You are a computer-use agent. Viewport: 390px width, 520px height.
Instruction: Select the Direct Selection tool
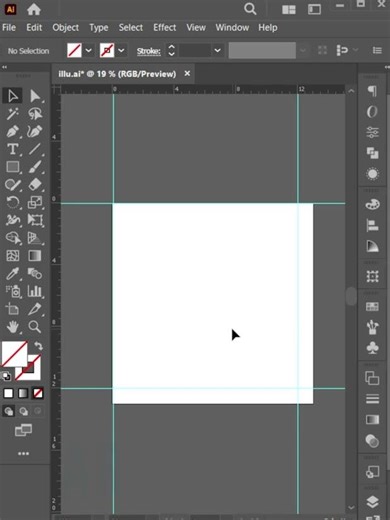(x=35, y=96)
